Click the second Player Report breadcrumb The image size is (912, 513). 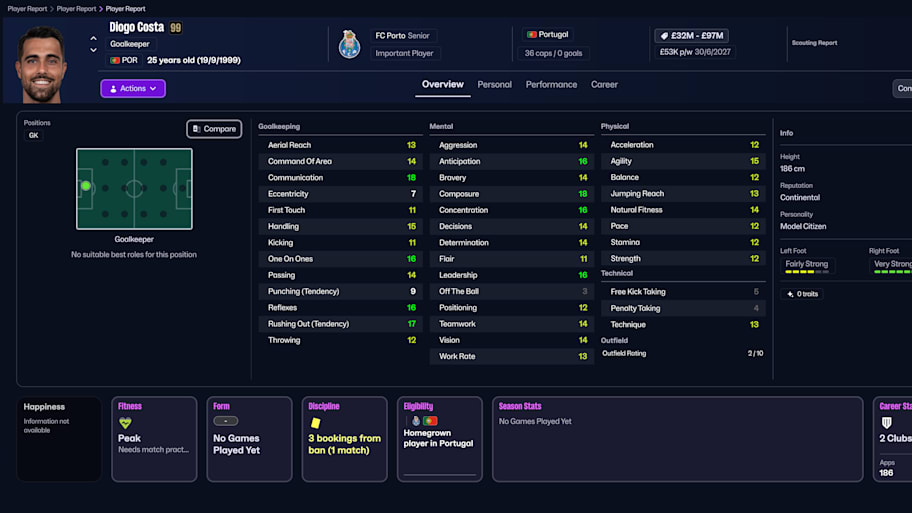76,9
